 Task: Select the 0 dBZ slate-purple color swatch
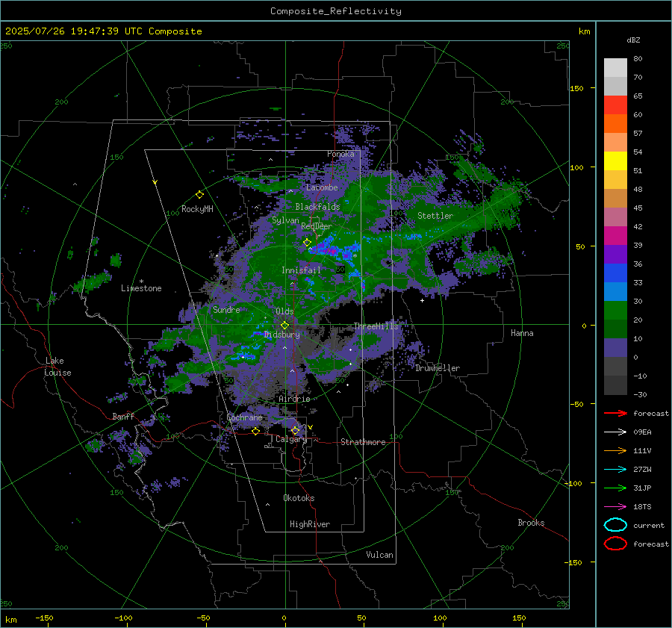(615, 348)
